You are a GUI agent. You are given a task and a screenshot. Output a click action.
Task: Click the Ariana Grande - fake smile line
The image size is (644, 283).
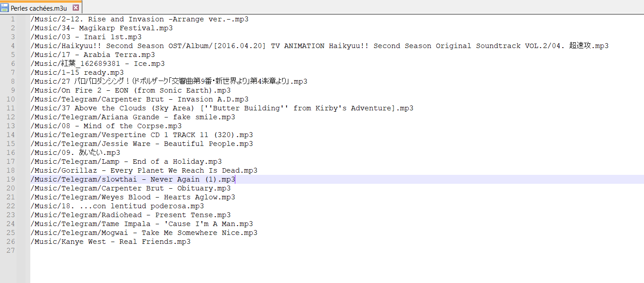pyautogui.click(x=133, y=117)
